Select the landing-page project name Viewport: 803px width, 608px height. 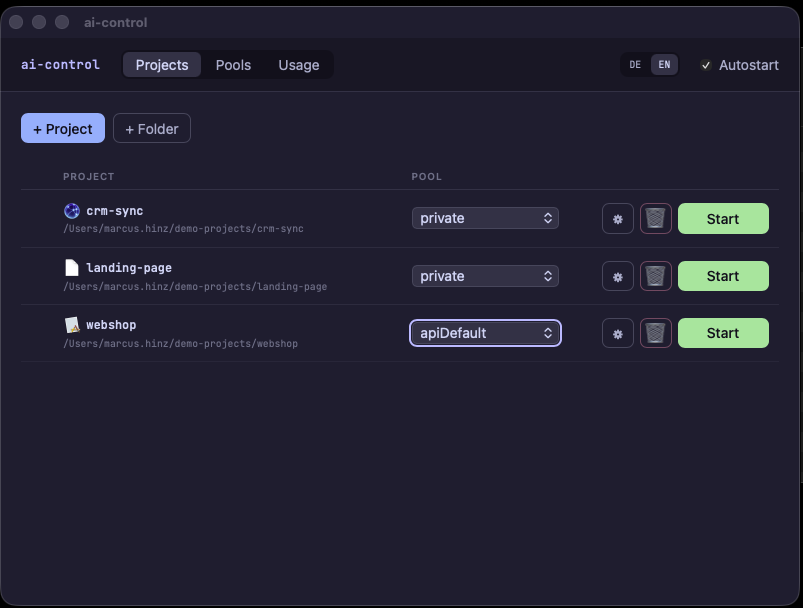(x=129, y=267)
